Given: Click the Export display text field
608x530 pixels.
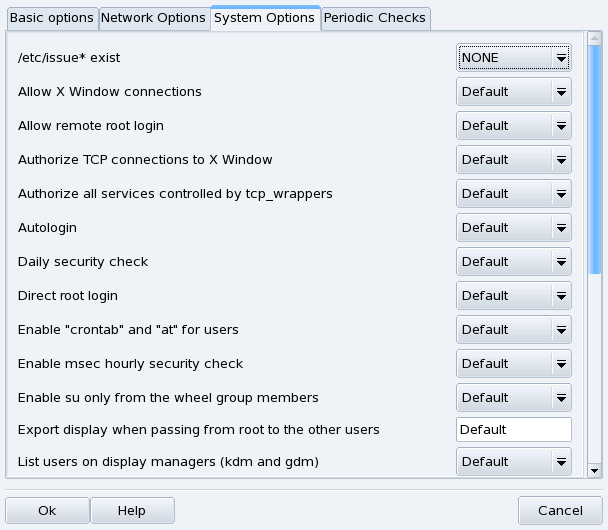Looking at the screenshot, I should tap(513, 430).
